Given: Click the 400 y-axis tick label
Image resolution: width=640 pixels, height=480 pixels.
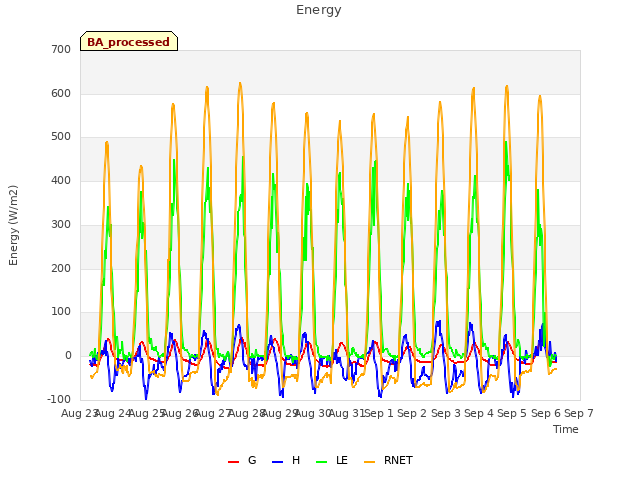Looking at the screenshot, I should coord(61,180).
